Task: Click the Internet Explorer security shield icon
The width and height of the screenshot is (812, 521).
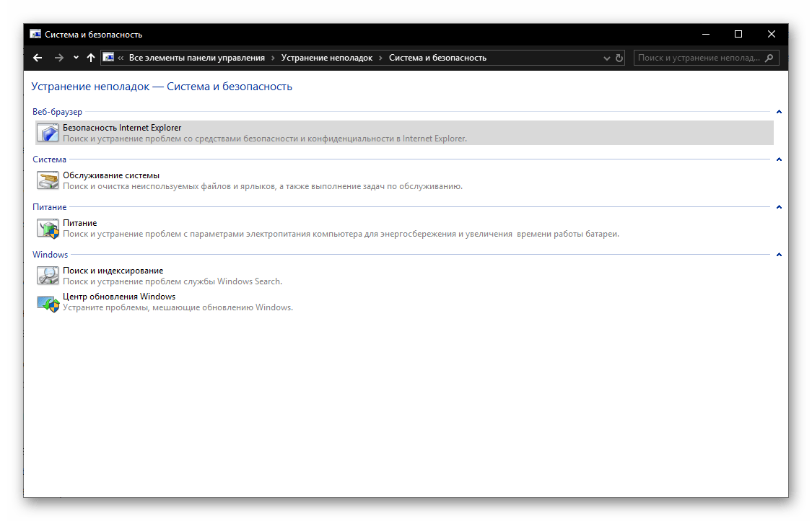Action: coord(48,133)
